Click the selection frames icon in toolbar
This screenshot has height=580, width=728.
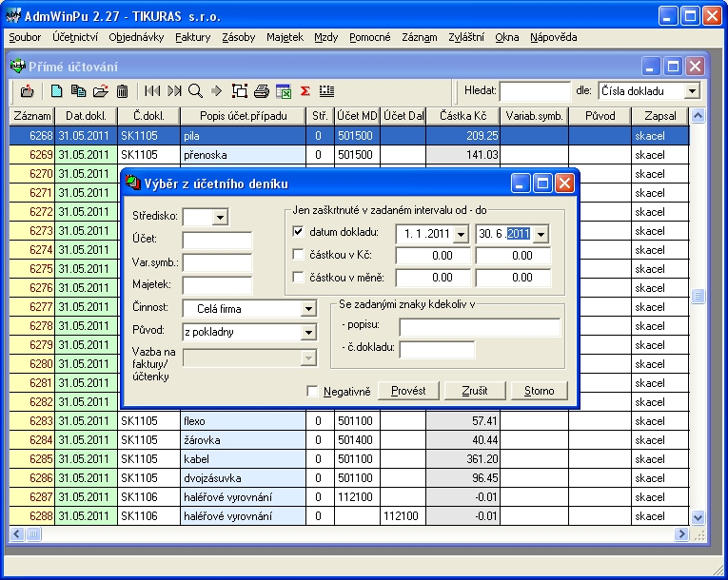click(240, 91)
